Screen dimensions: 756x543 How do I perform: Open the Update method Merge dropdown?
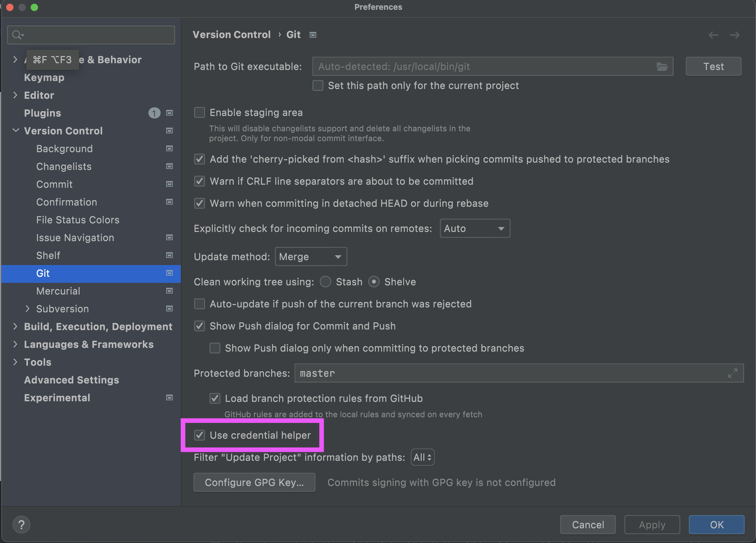click(x=311, y=256)
